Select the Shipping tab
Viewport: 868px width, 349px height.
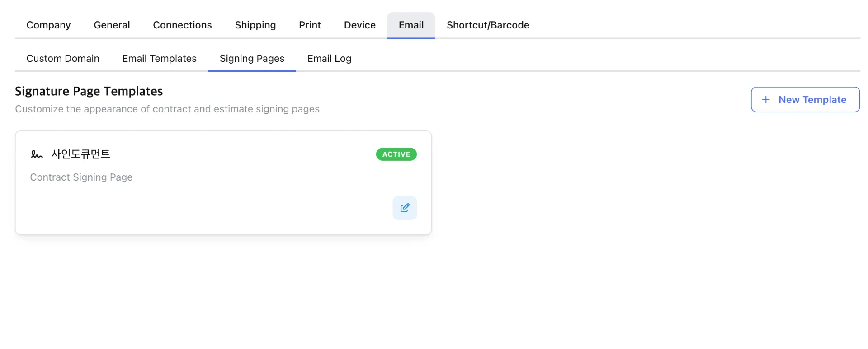click(255, 25)
